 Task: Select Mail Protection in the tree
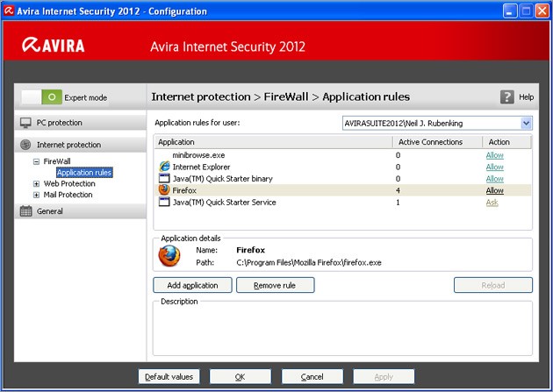pos(68,195)
